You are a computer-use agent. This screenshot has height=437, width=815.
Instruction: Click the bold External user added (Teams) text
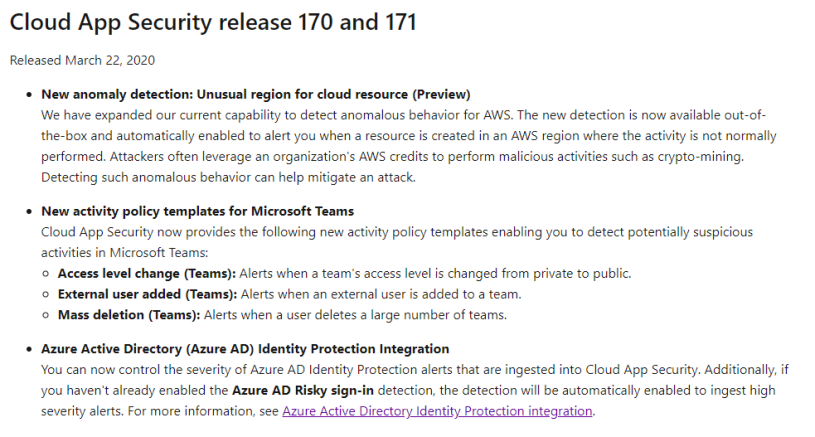click(x=145, y=294)
